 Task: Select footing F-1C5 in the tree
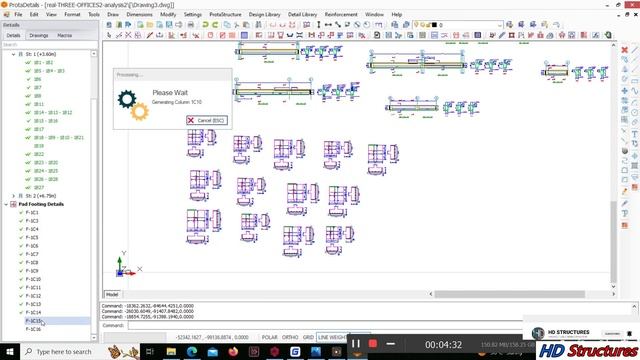click(x=32, y=238)
